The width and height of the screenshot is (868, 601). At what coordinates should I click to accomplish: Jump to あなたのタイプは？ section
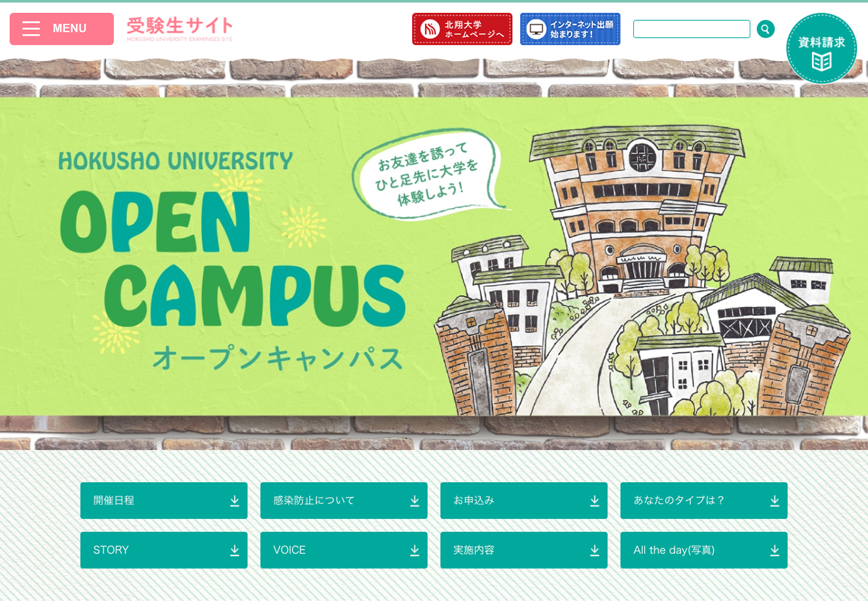point(704,501)
